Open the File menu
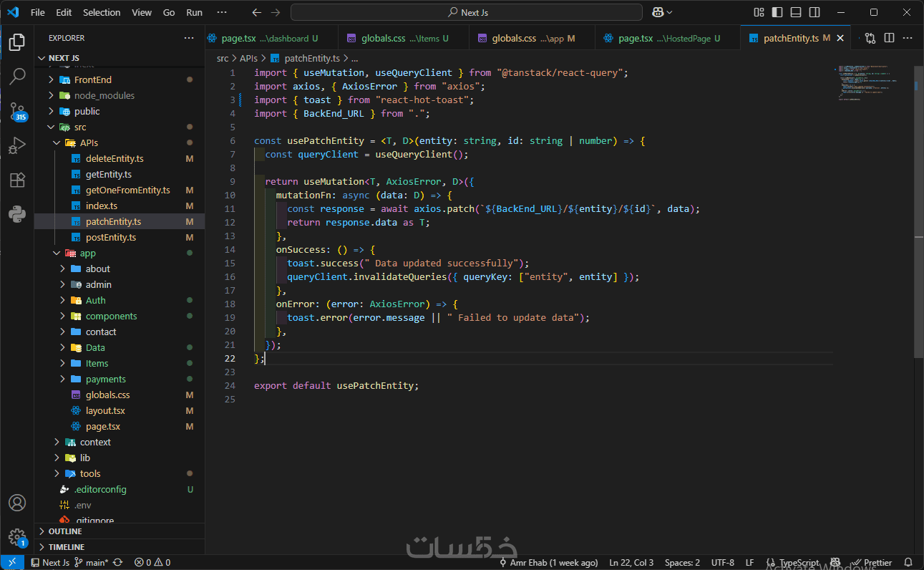The image size is (924, 570). [37, 12]
